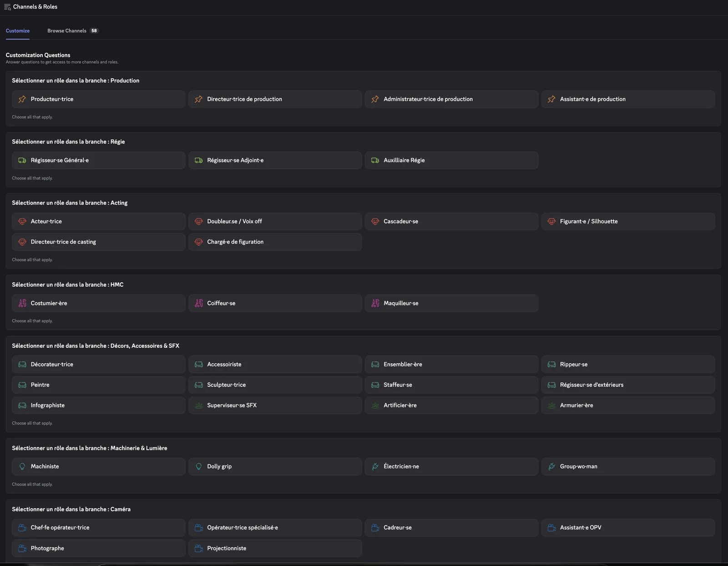Toggle the Cascadeur·se role option
Viewport: 728px width, 566px height.
pyautogui.click(x=451, y=221)
